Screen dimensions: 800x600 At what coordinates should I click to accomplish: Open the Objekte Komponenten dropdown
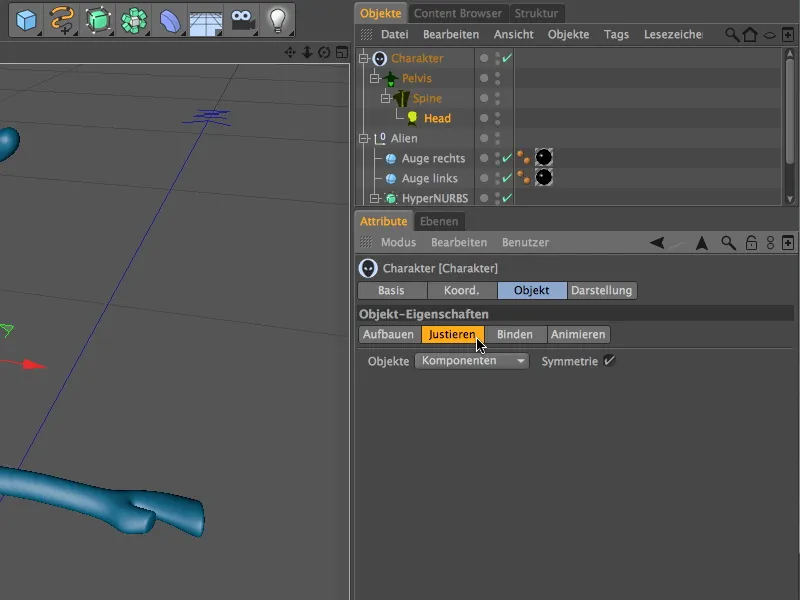tap(471, 361)
